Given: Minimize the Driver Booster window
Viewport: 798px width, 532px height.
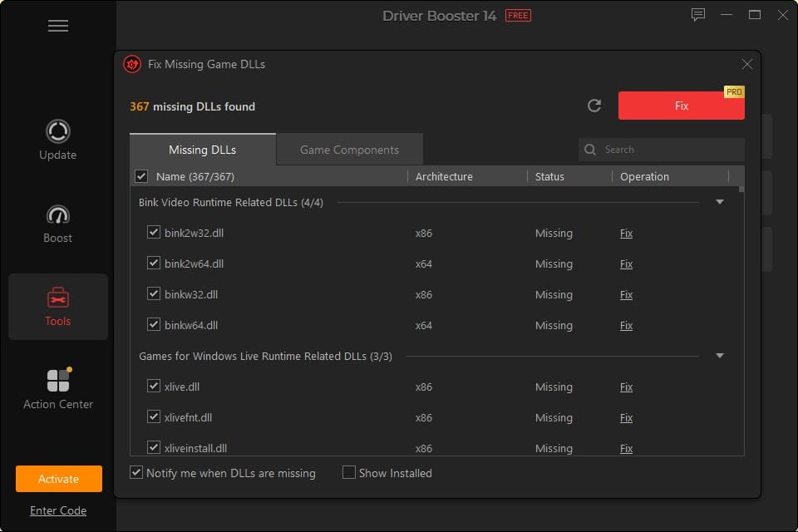Looking at the screenshot, I should pos(727,15).
